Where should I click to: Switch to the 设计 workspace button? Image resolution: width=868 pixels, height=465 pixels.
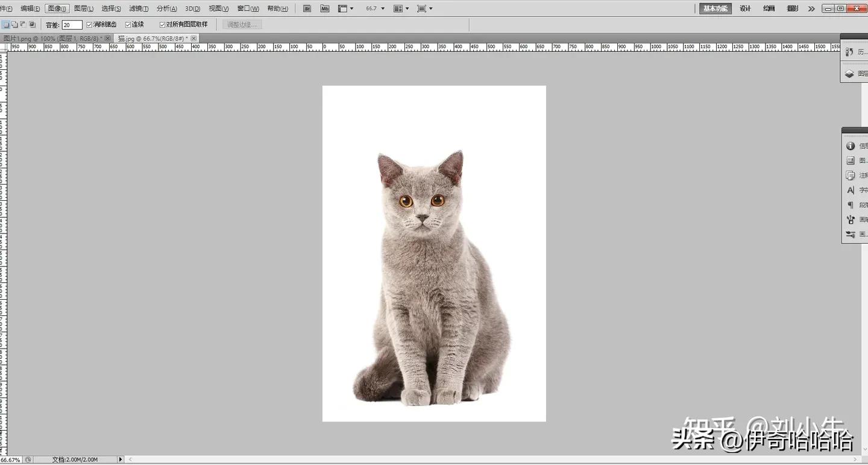[745, 8]
